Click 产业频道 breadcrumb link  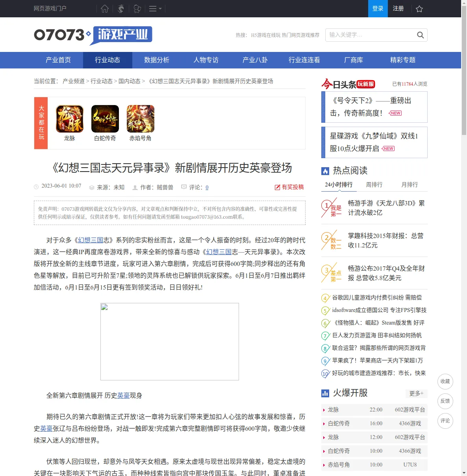click(x=74, y=81)
